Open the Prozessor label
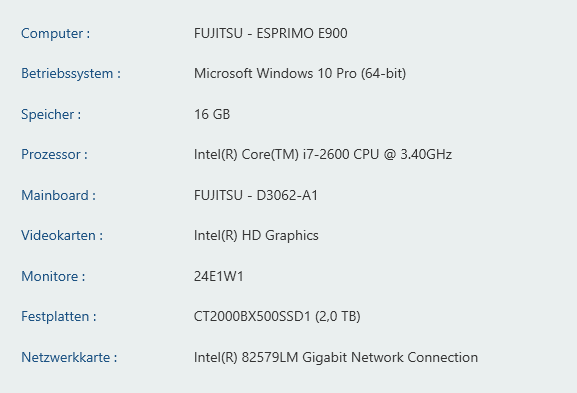 54,155
